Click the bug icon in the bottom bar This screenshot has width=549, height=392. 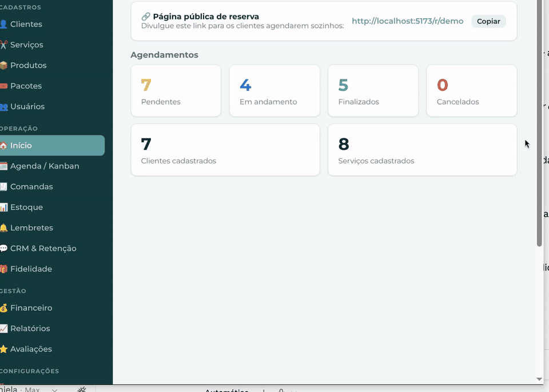[x=82, y=389]
